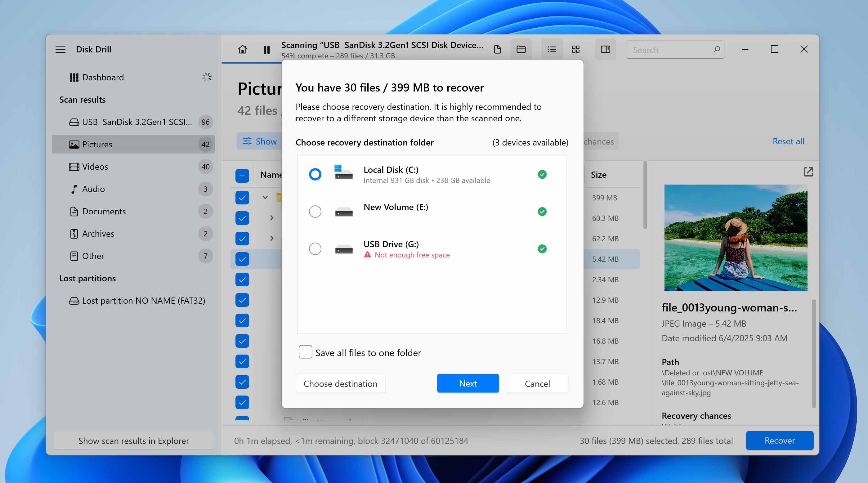Uncheck the checkbox of the 12.9 MB row

tap(242, 300)
